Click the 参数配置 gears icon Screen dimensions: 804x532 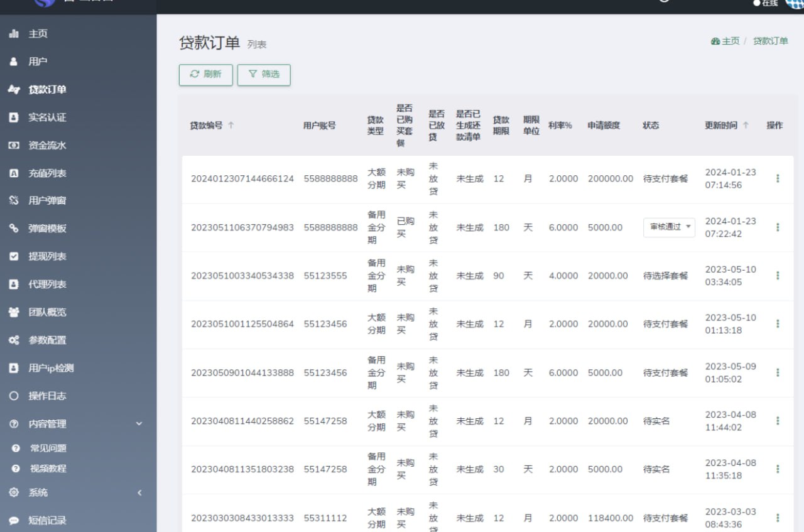click(x=14, y=340)
